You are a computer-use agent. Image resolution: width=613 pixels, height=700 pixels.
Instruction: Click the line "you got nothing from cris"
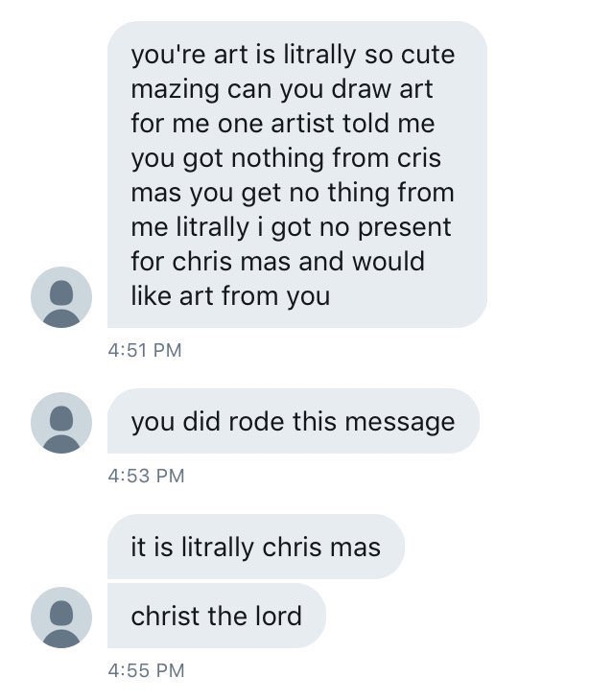point(286,158)
